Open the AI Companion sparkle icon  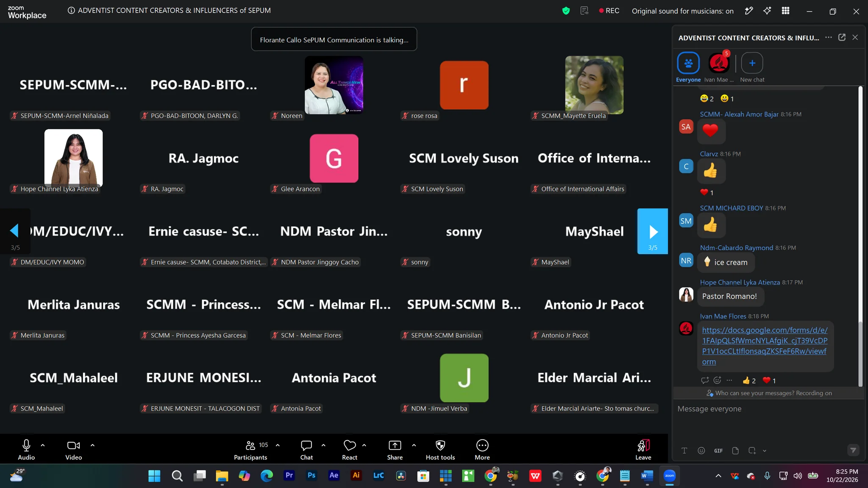coord(767,11)
